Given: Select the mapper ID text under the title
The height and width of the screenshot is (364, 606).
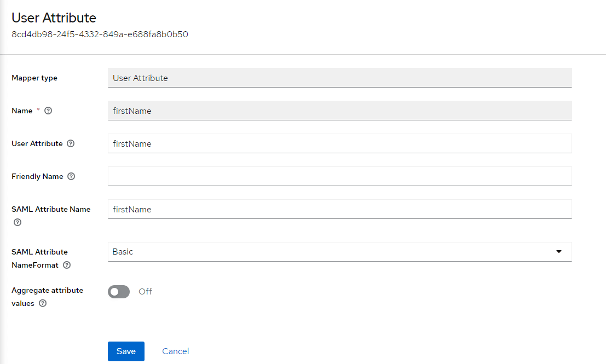Looking at the screenshot, I should pos(100,34).
